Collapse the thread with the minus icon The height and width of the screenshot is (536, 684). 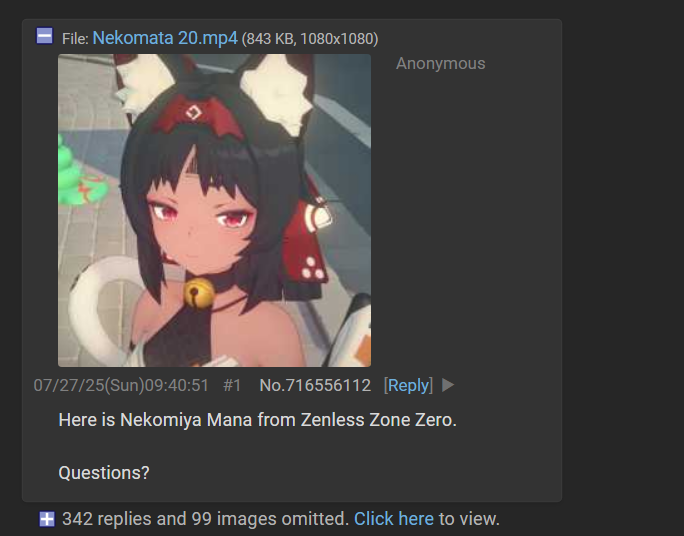[44, 36]
